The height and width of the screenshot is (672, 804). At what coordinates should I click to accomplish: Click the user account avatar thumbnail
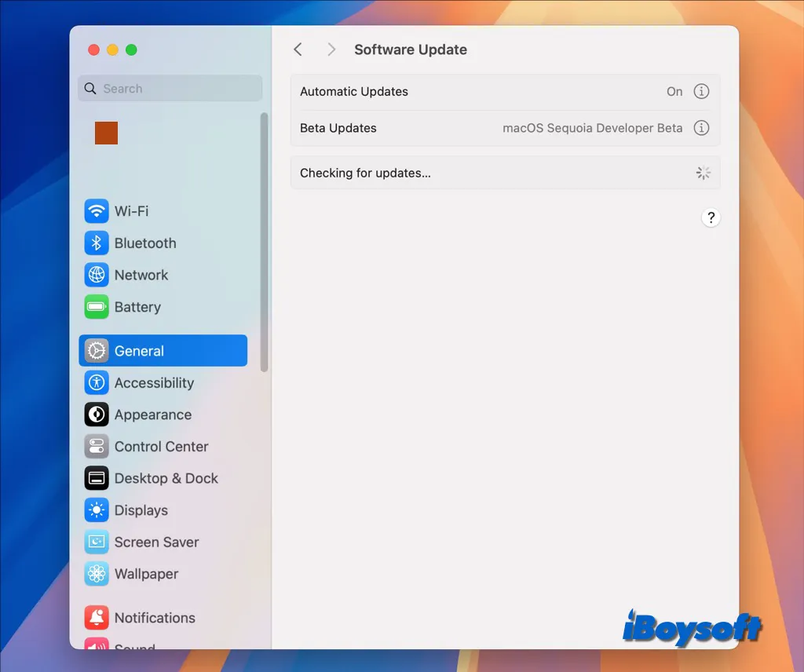coord(106,133)
